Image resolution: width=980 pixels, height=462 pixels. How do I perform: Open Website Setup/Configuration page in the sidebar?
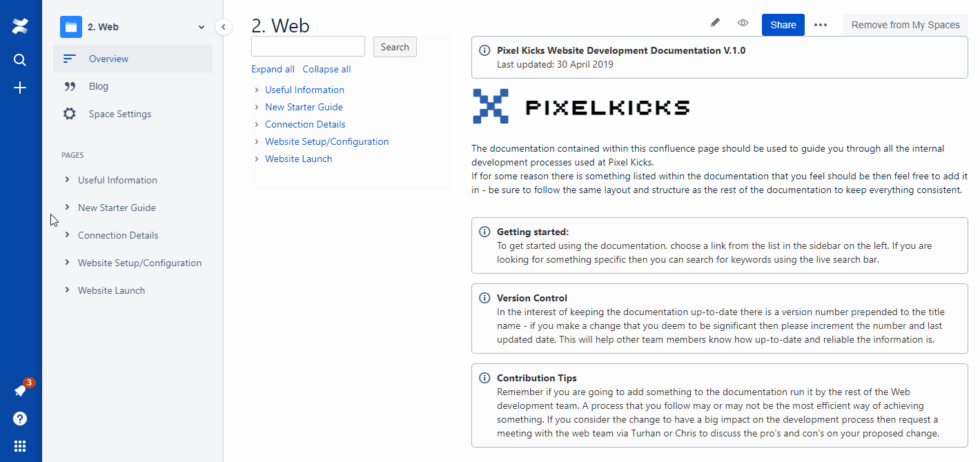click(139, 263)
